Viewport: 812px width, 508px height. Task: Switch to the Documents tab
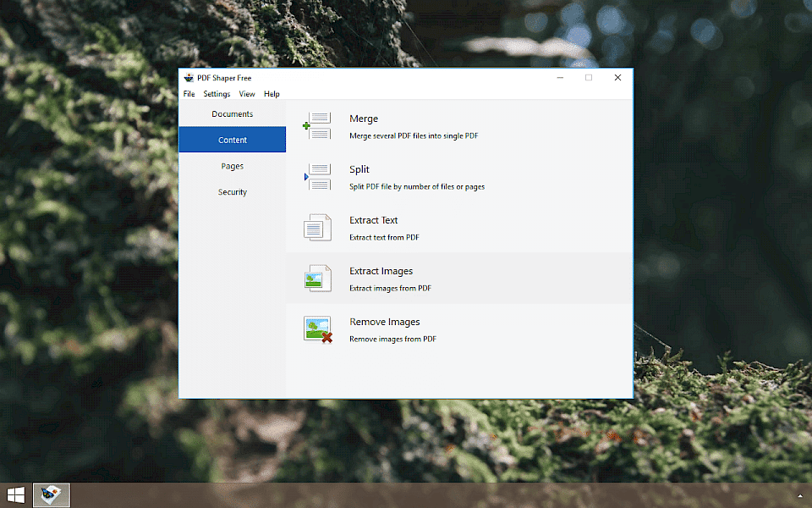pyautogui.click(x=233, y=114)
